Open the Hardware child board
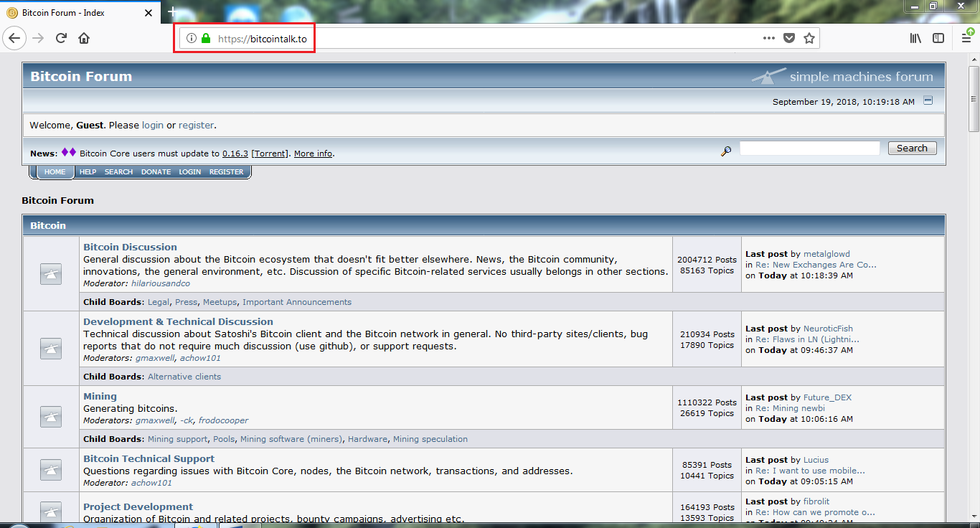Screen dimensions: 980x528 pos(367,439)
